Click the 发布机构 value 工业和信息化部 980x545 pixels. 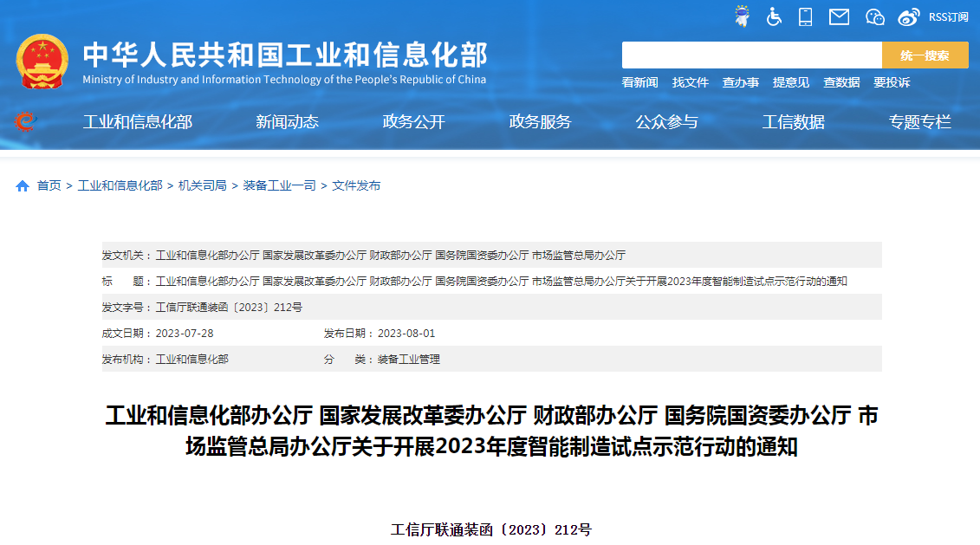191,360
